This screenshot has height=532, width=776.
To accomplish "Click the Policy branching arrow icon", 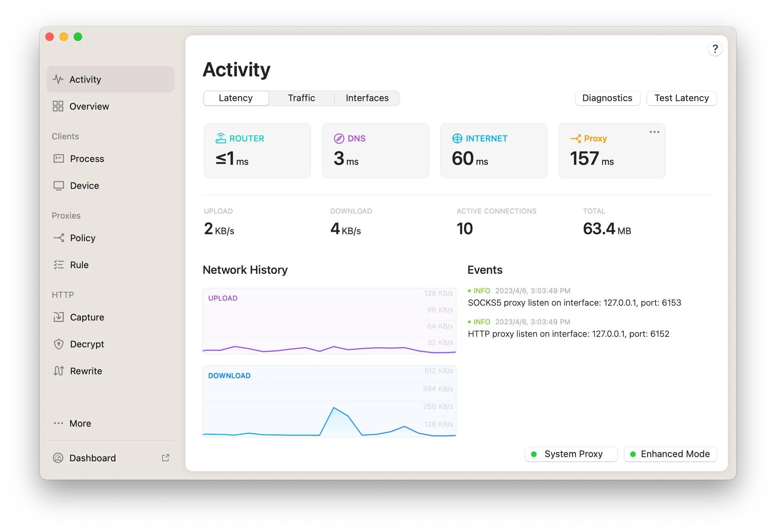I will pyautogui.click(x=59, y=238).
